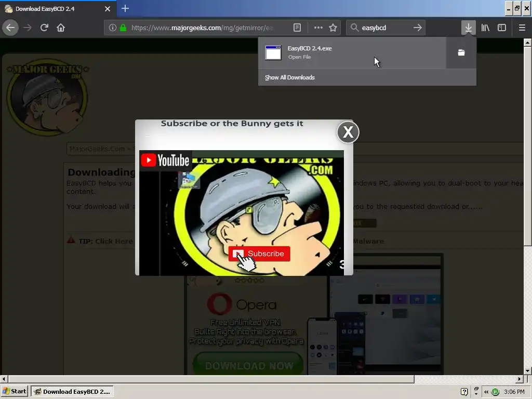
Task: Go back to the previous page
Action: tap(10, 28)
